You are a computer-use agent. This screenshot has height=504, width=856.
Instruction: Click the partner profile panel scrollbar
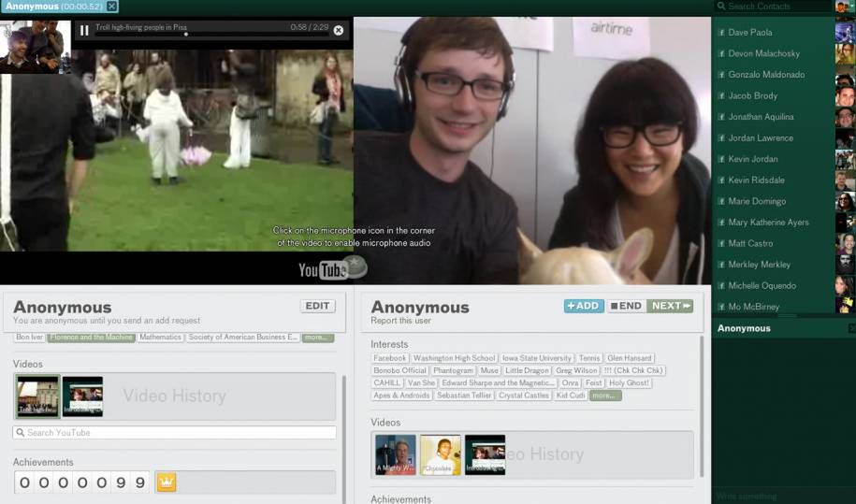tap(702, 407)
